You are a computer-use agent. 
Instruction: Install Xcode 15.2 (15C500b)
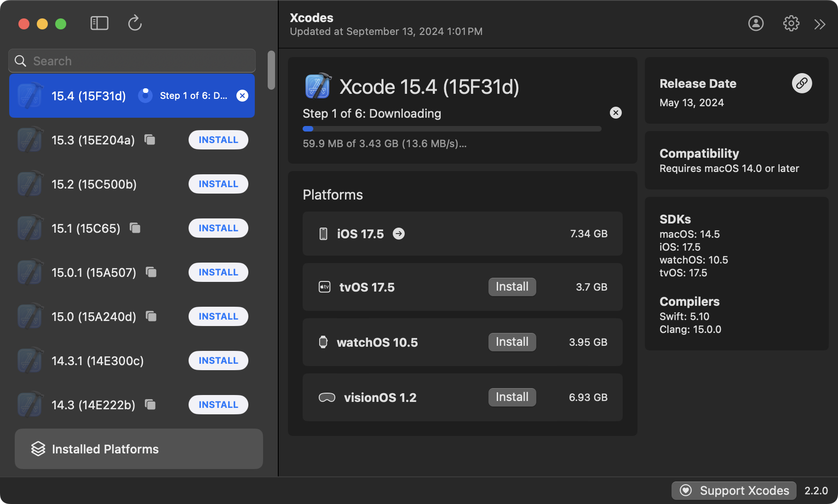click(x=218, y=184)
